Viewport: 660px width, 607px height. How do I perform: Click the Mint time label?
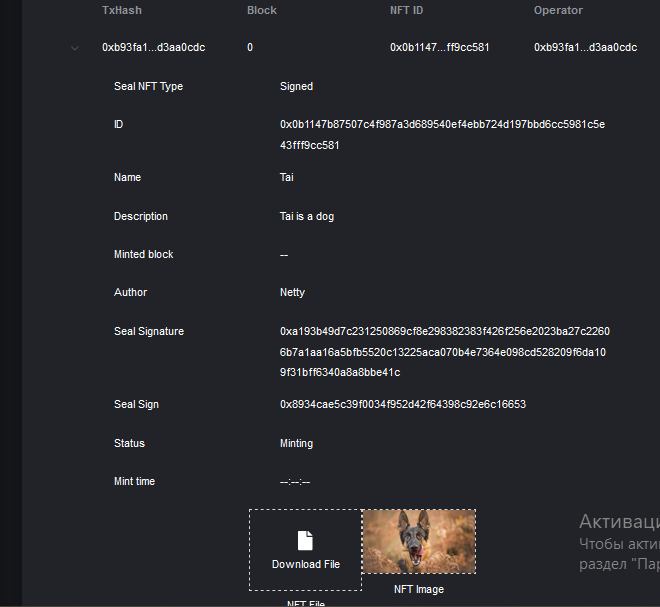tap(135, 481)
